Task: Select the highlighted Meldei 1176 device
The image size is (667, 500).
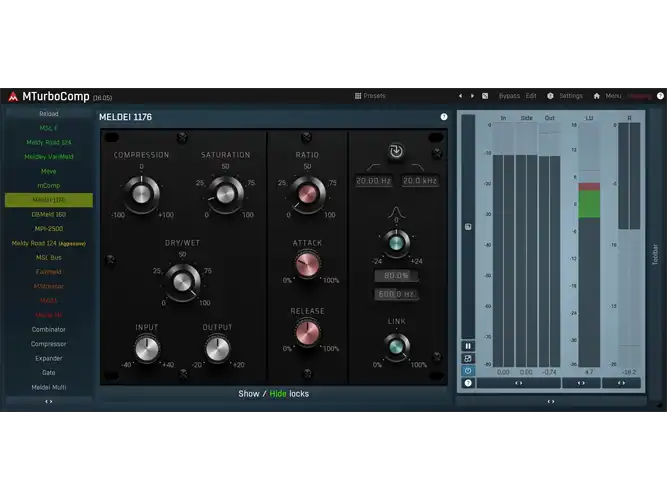Action: 49,200
